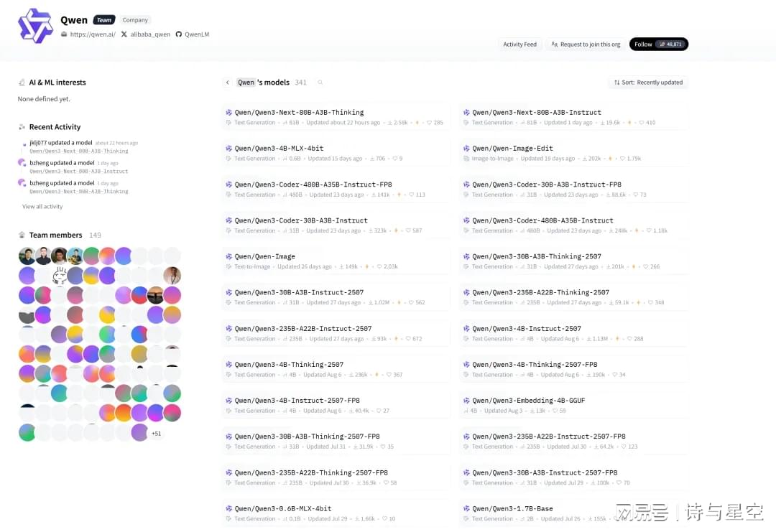776x532 pixels.
Task: Open the alibaba_qwen profile link
Action: tap(150, 34)
